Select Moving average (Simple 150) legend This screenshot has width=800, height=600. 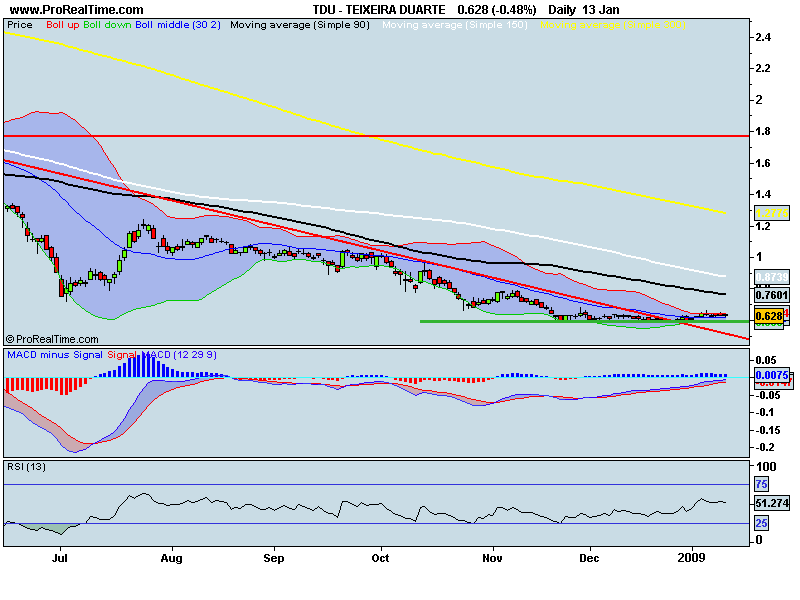455,25
